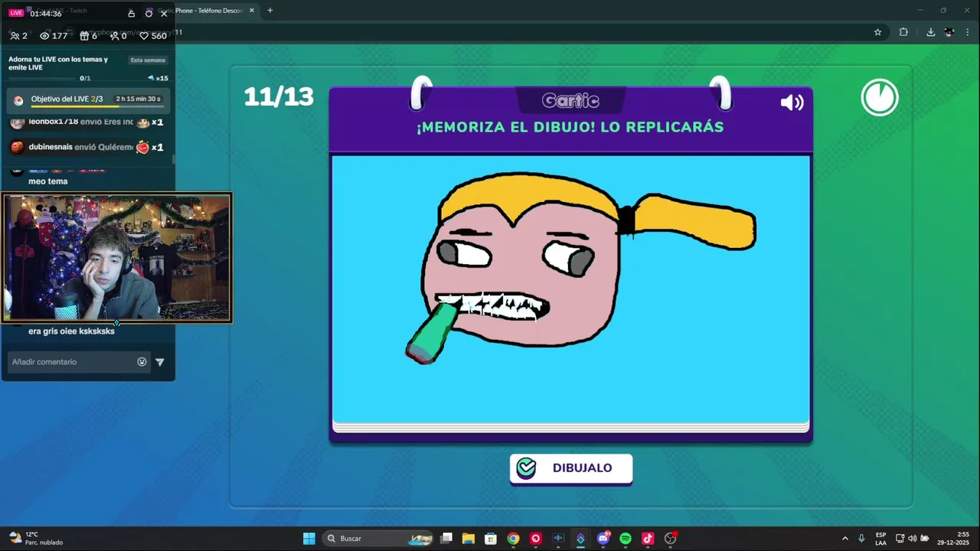Click the viewers eye count 177
This screenshot has width=980, height=551.
tap(54, 36)
